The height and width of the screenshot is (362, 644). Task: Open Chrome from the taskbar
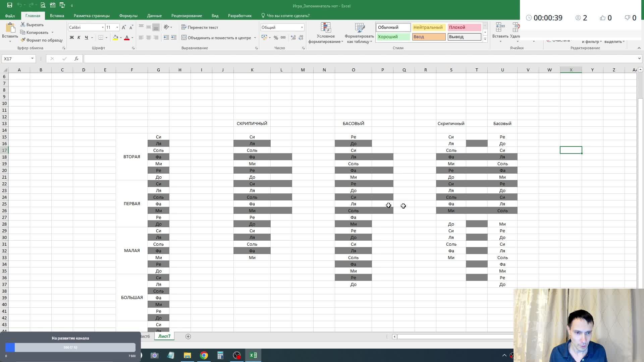(x=204, y=355)
